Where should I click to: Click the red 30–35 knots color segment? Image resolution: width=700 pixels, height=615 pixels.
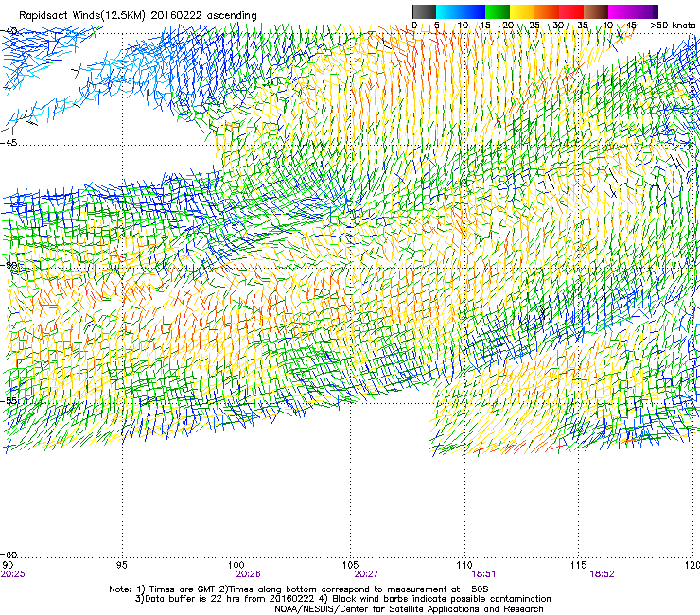571,11
